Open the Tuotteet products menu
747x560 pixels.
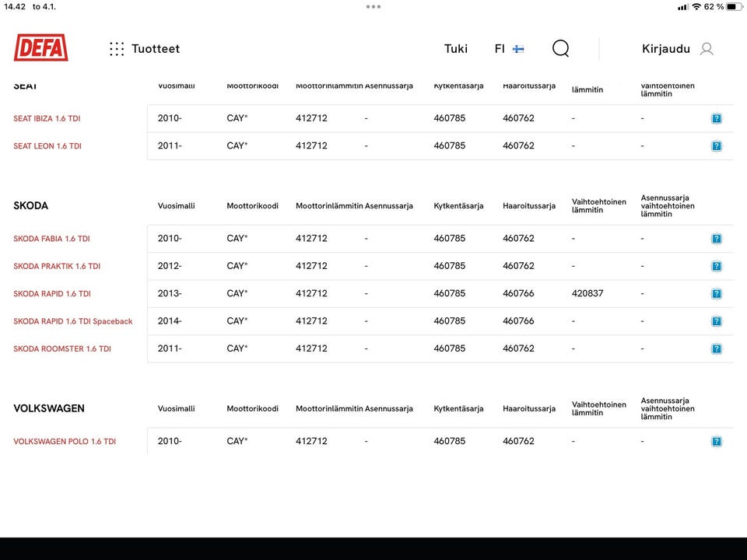coord(156,48)
